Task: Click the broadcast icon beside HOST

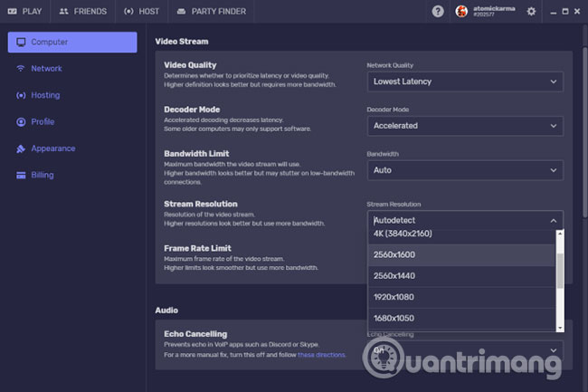Action: tap(128, 11)
